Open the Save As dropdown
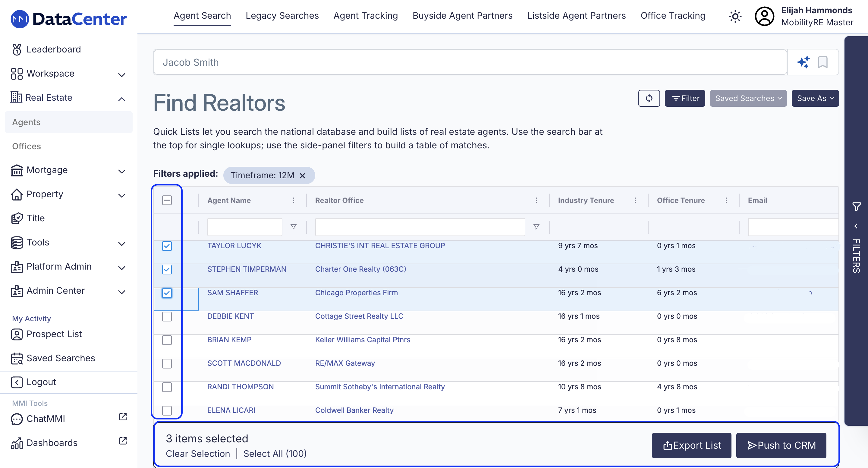 (815, 98)
